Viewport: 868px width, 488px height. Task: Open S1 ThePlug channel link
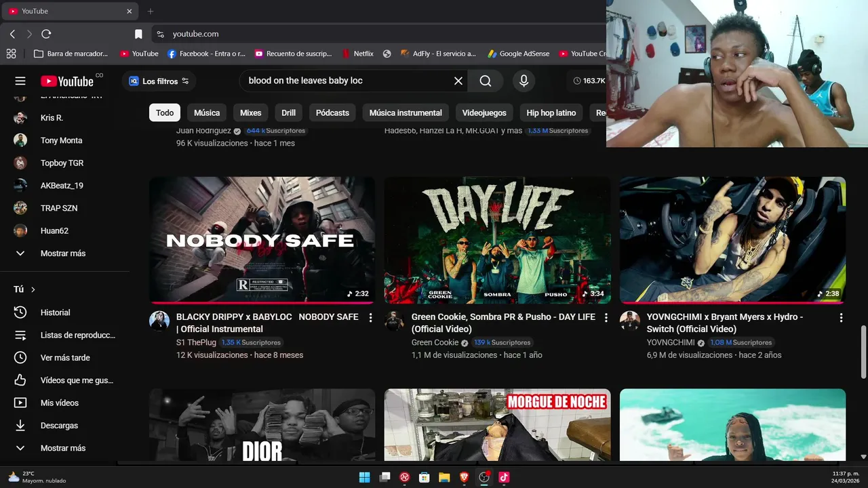(197, 342)
